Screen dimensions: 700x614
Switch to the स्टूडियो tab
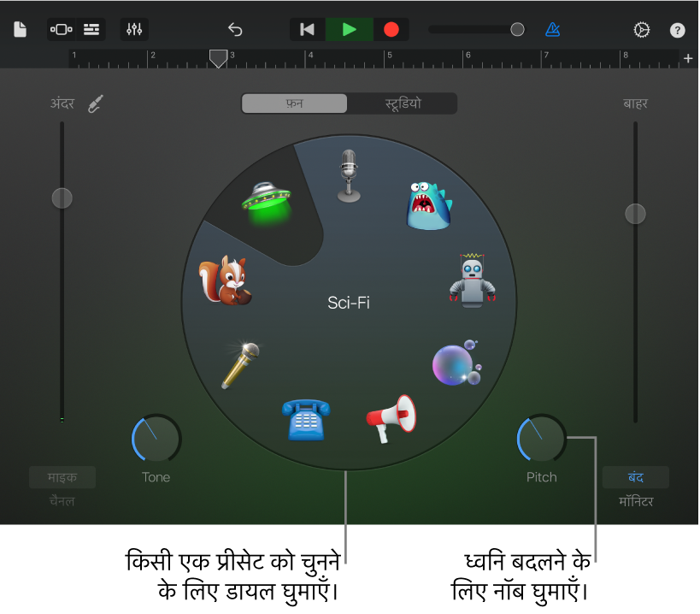pos(403,103)
